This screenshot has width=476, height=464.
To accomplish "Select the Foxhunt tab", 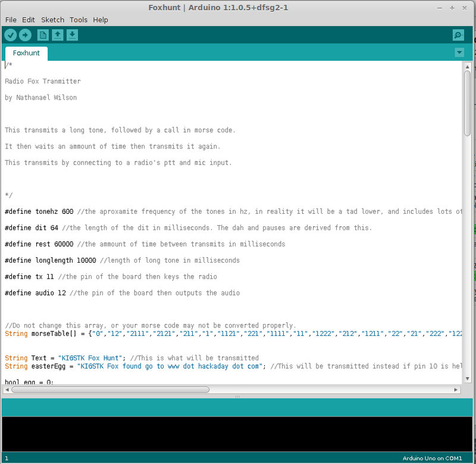I will [x=26, y=53].
